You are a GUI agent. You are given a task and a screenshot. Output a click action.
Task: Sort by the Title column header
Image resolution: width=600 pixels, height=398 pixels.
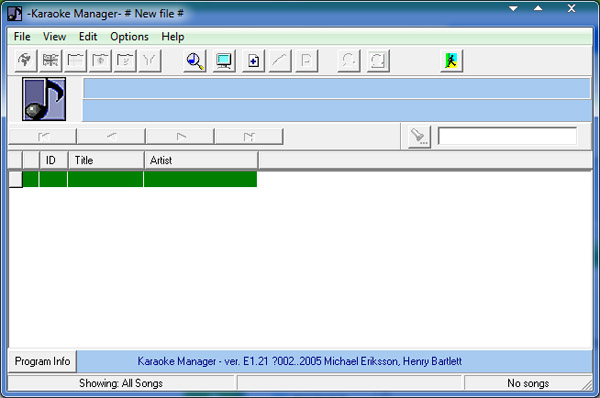coord(106,160)
